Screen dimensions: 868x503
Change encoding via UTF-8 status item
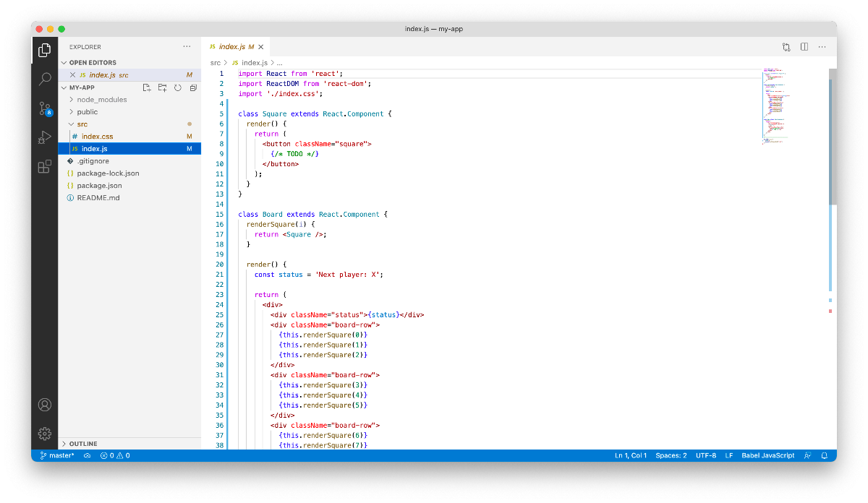tap(706, 456)
